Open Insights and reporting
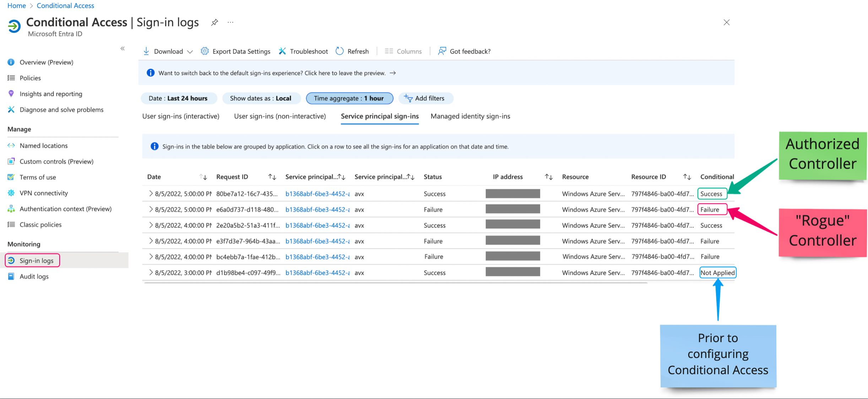The height and width of the screenshot is (399, 868). (x=50, y=94)
